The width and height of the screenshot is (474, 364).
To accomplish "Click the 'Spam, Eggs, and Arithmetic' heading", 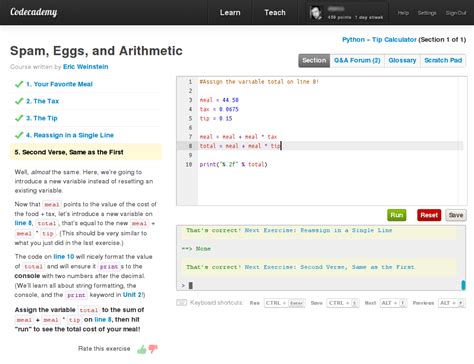I will click(96, 51).
